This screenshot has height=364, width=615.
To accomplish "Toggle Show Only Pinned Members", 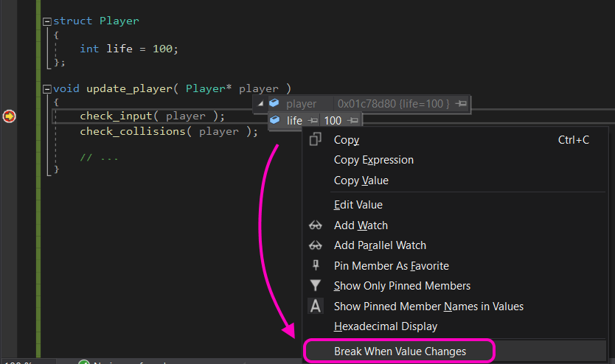I will 402,286.
